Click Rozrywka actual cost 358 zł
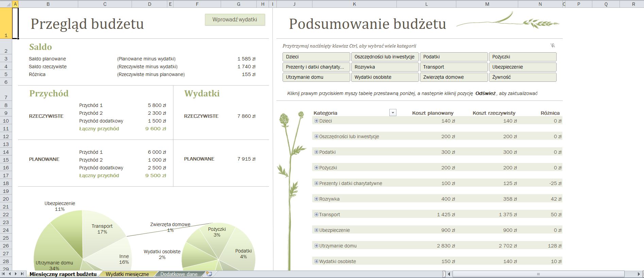 (510, 199)
